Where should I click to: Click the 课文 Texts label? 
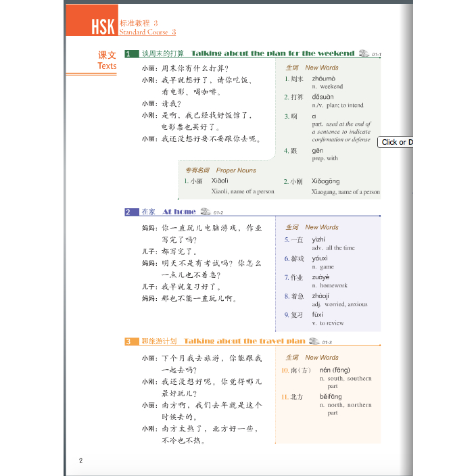point(107,60)
